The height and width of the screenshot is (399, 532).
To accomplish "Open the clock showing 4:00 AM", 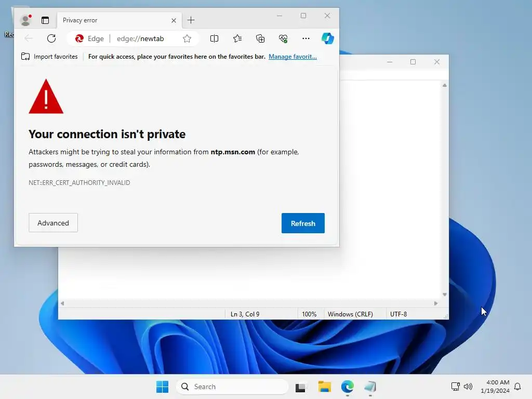I will pos(495,387).
